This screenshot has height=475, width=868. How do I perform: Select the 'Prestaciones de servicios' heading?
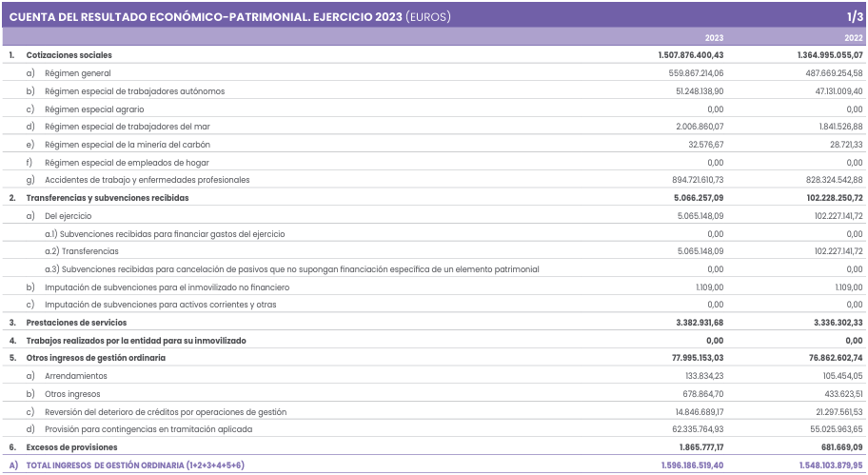point(76,322)
